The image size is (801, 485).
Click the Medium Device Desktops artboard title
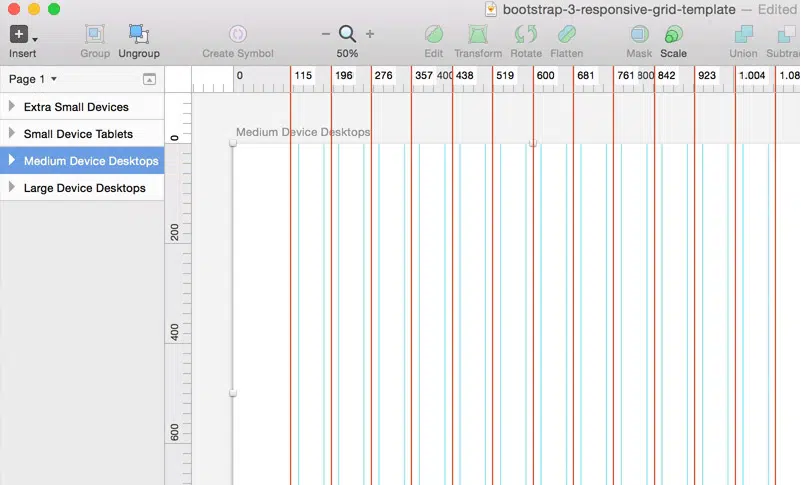coord(303,132)
